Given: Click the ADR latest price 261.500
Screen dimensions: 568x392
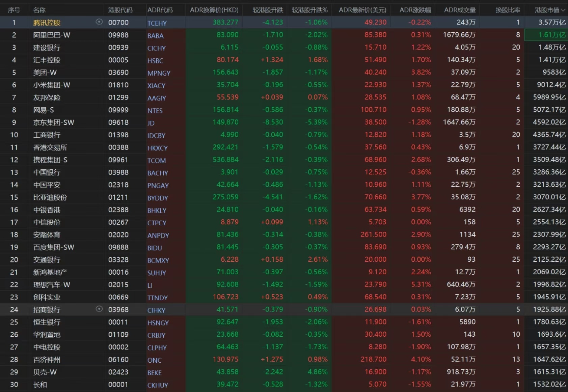Looking at the screenshot, I should point(374,234).
